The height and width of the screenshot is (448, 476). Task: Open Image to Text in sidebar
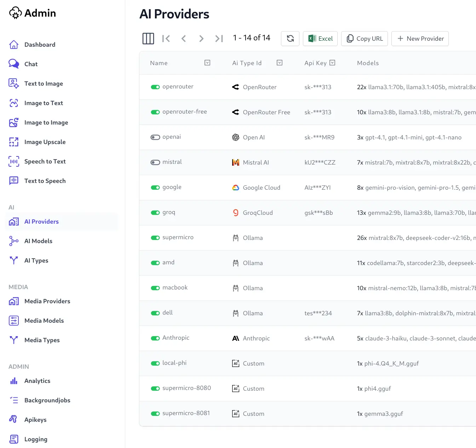click(x=44, y=103)
